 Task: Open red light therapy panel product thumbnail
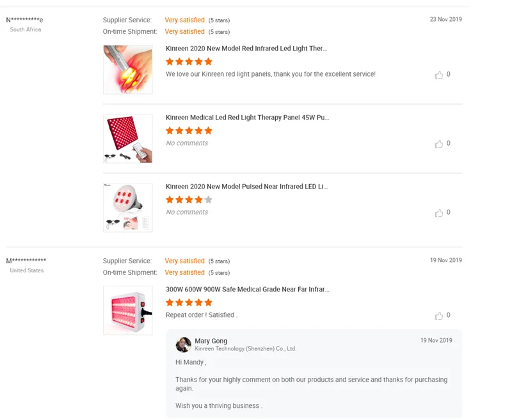click(128, 139)
